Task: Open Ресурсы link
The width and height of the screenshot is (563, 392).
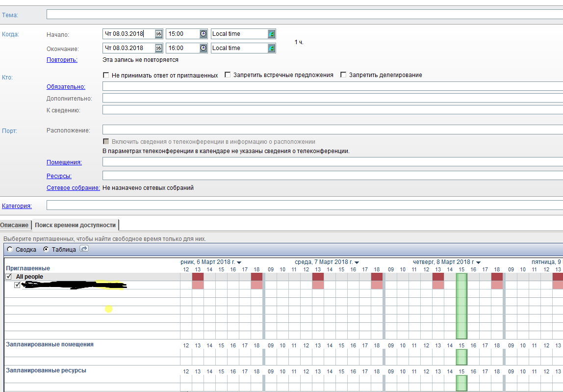Action: pyautogui.click(x=59, y=176)
